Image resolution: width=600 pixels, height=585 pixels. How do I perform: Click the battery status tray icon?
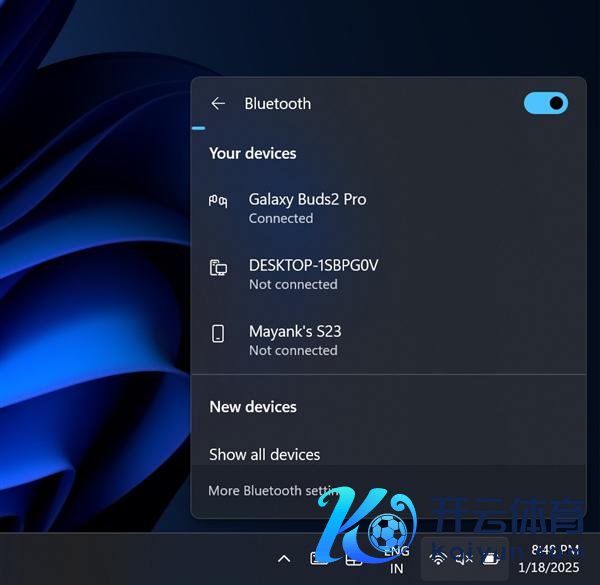pyautogui.click(x=490, y=559)
